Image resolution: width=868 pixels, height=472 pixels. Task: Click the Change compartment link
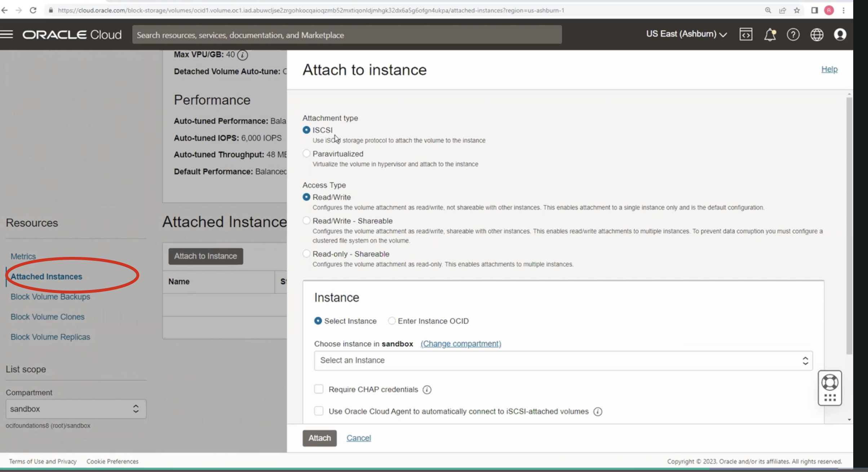coord(461,344)
